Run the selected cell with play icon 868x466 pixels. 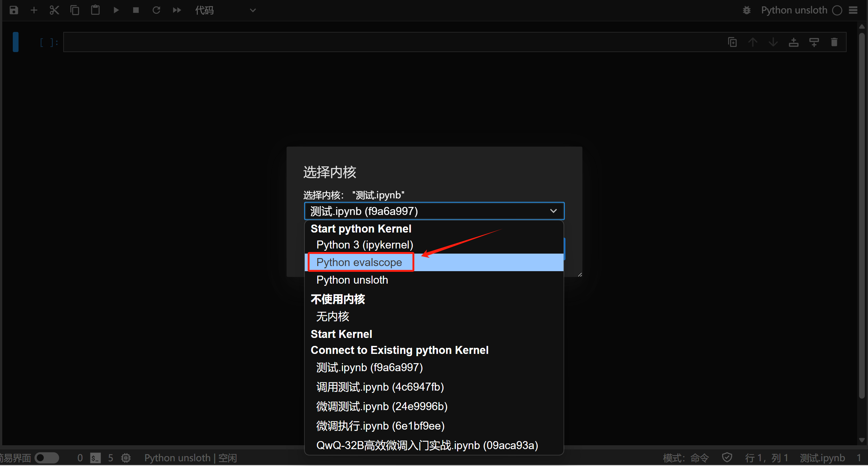tap(116, 10)
